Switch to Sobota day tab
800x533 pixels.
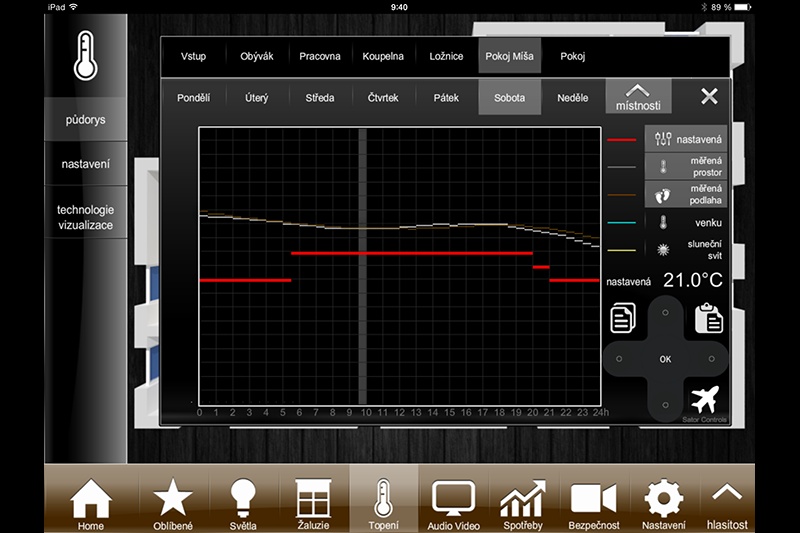pyautogui.click(x=510, y=97)
